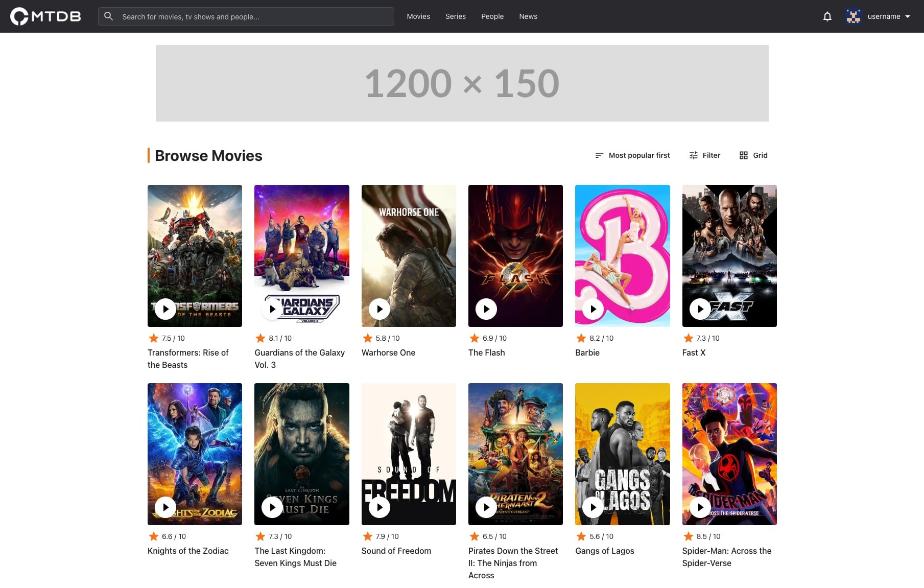Open Knights of the Zodiac title link

coord(188,551)
